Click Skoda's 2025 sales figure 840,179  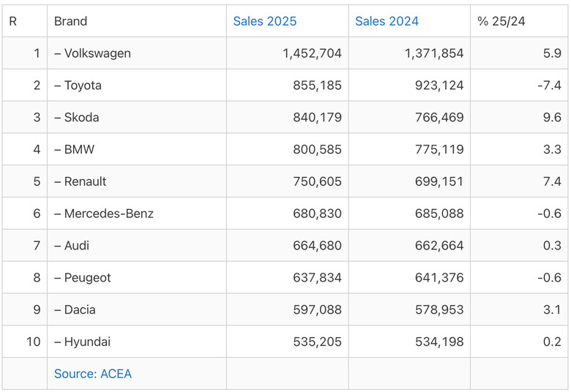point(317,117)
